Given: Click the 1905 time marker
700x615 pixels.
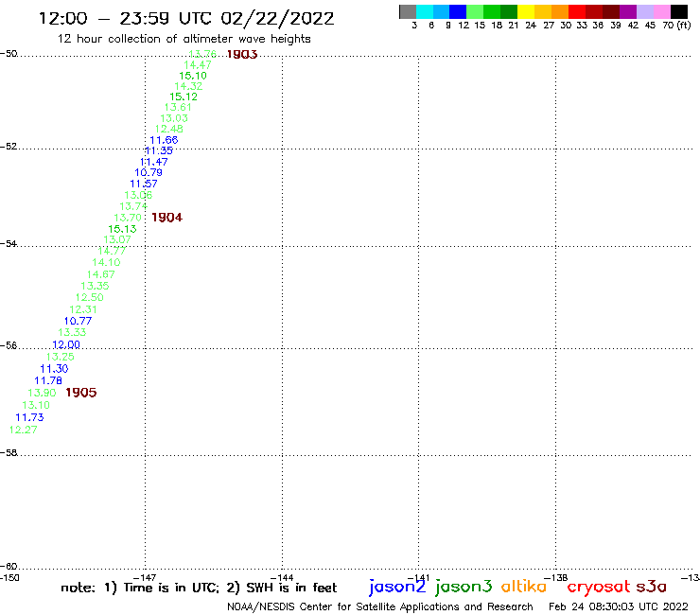Looking at the screenshot, I should click(81, 393).
